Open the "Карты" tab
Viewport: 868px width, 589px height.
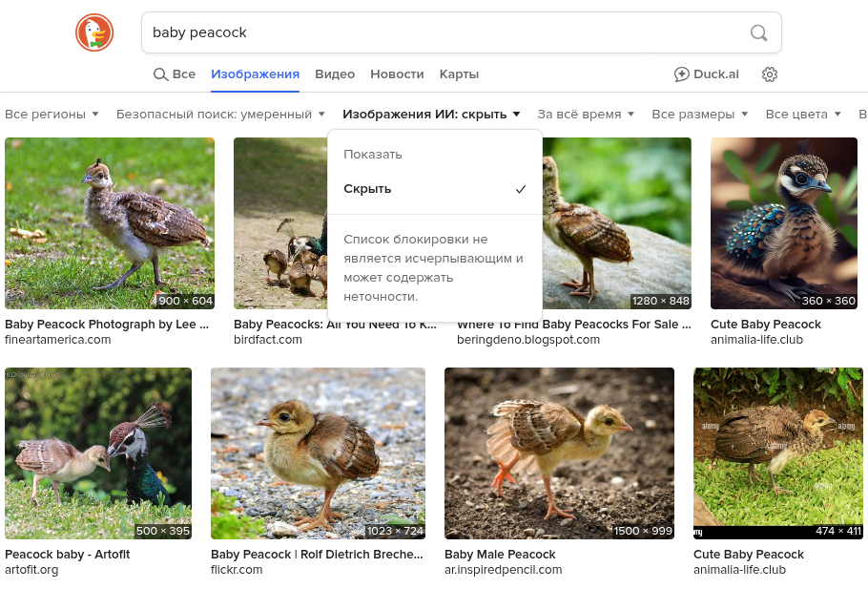pos(459,74)
